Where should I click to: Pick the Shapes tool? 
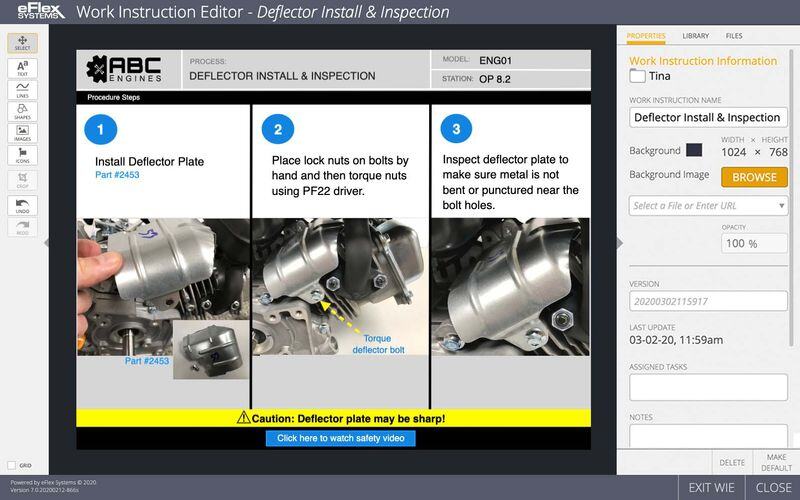(x=22, y=111)
